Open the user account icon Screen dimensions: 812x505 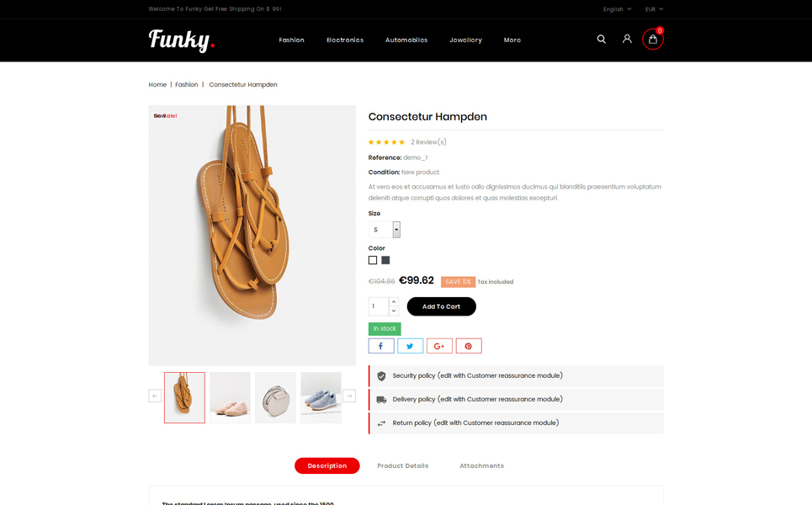point(627,39)
